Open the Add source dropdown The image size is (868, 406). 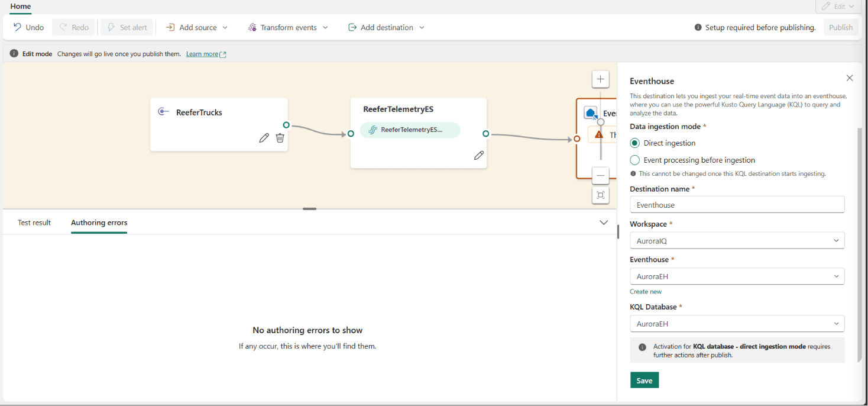click(197, 27)
